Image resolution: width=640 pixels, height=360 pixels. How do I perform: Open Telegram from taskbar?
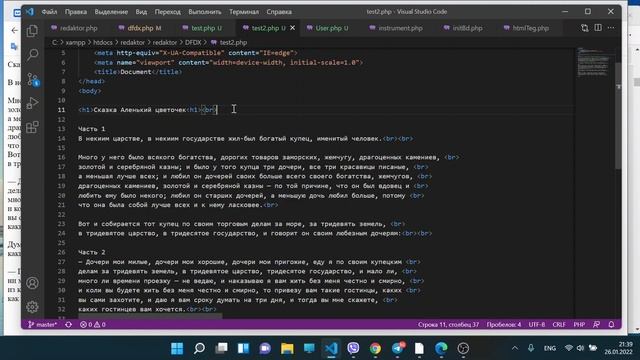pyautogui.click(x=398, y=348)
